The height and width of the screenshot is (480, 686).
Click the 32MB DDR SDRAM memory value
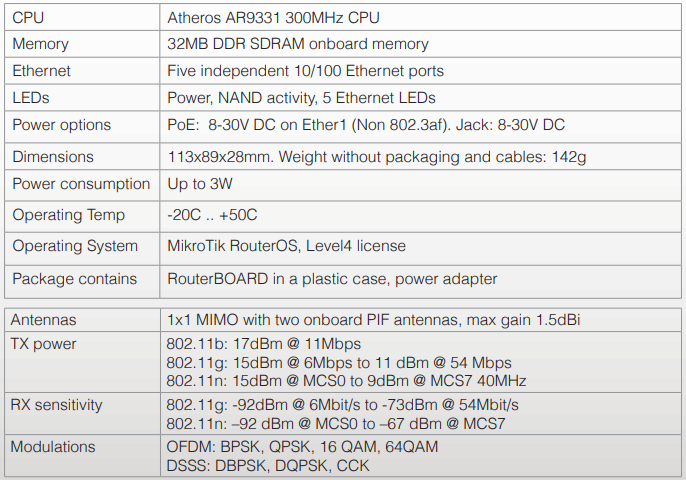pos(298,44)
